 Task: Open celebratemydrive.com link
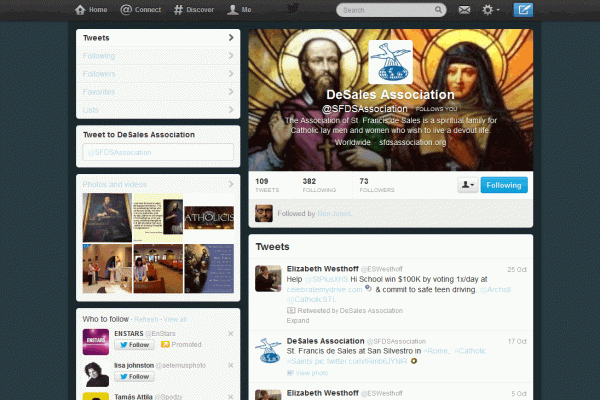(x=324, y=290)
